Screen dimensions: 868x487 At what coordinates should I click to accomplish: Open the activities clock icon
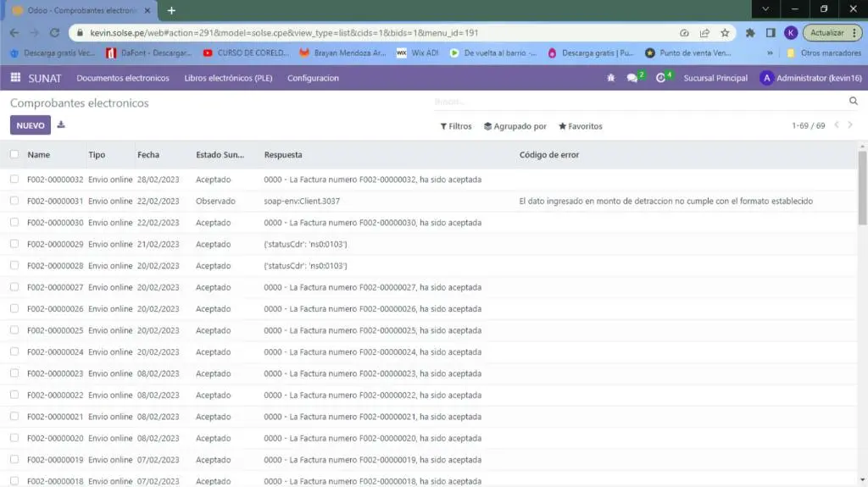point(661,78)
